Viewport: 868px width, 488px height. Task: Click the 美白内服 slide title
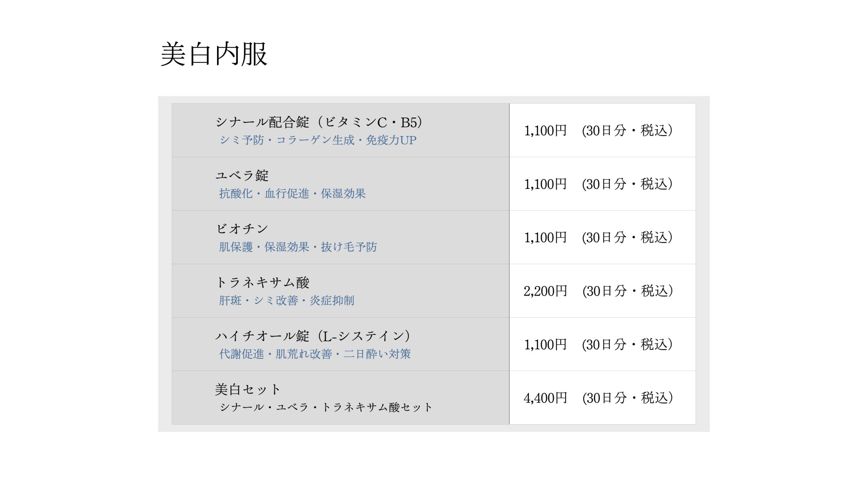214,55
